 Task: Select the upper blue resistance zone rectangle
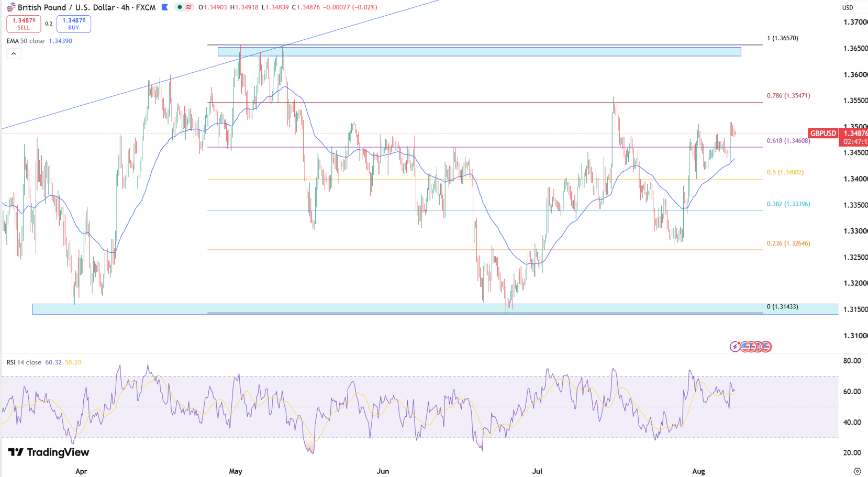pos(479,52)
